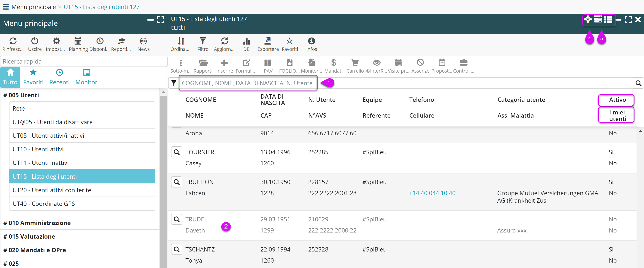Expand the # 010 Amministrazione section
The height and width of the screenshot is (268, 644).
37,223
